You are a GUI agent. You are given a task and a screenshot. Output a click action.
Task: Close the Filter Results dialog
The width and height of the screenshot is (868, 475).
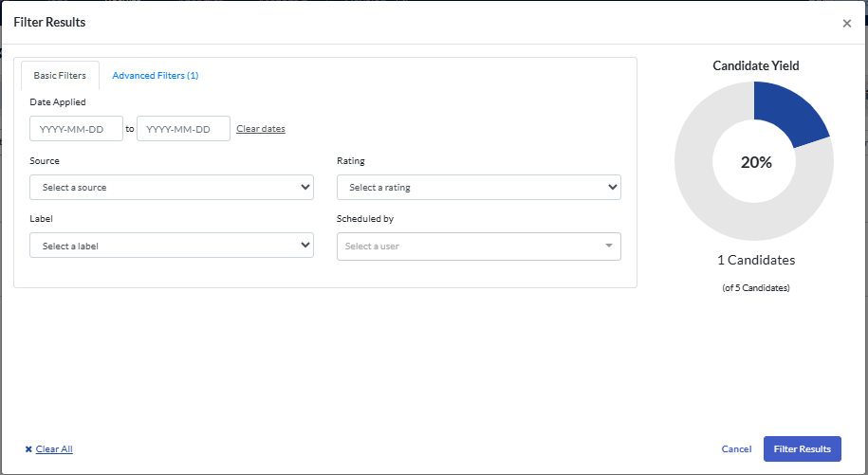coord(847,24)
